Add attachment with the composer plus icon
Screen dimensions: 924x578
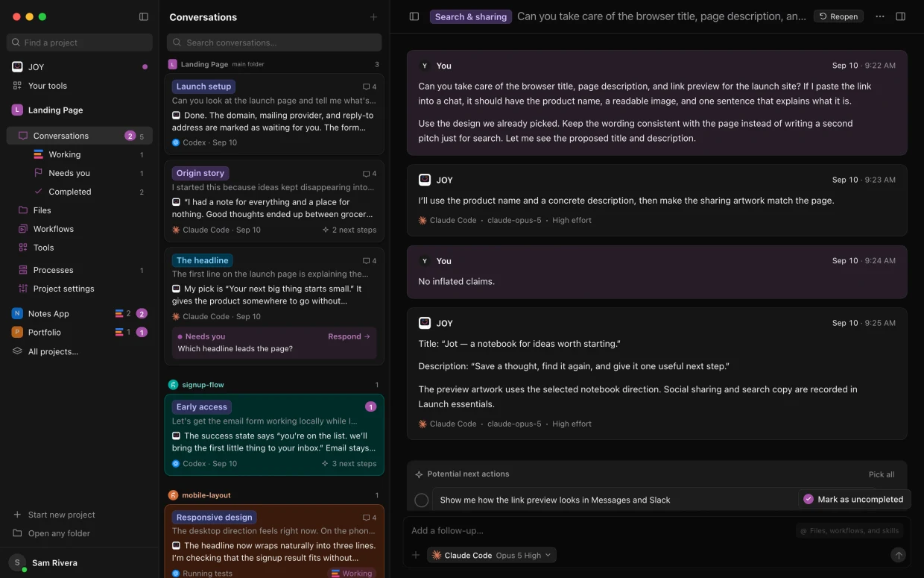(416, 555)
